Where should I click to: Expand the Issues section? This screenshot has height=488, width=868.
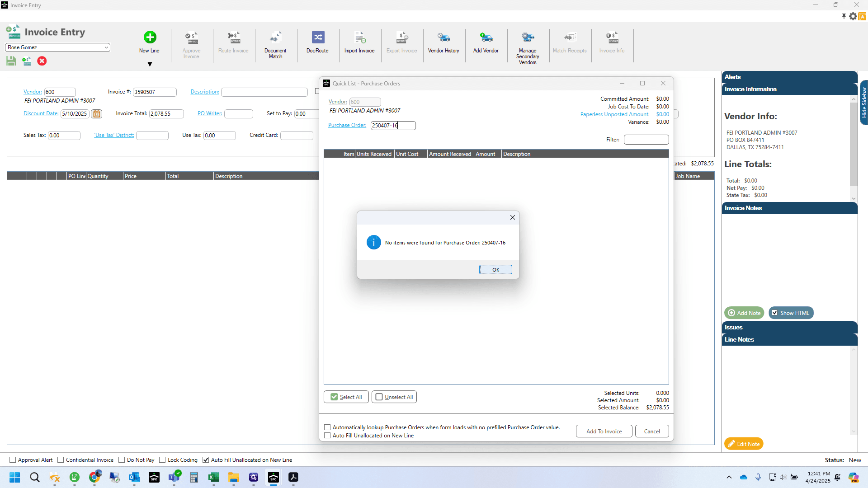[789, 327]
